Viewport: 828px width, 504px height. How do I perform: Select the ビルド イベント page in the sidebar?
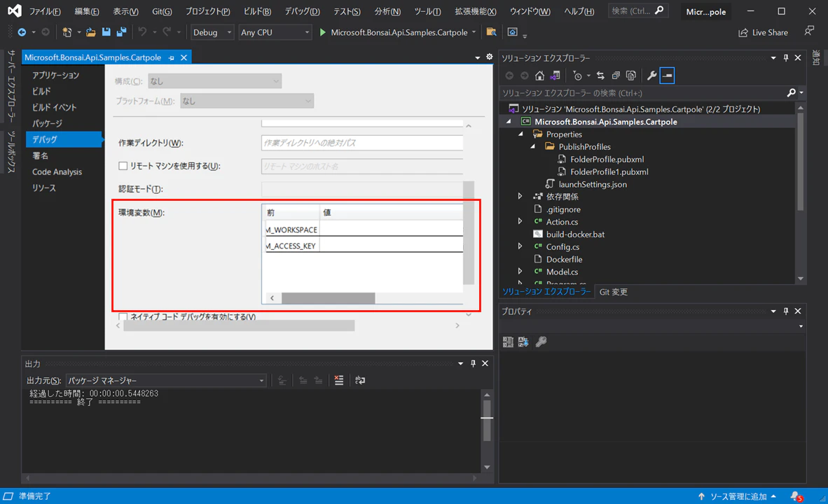click(54, 107)
